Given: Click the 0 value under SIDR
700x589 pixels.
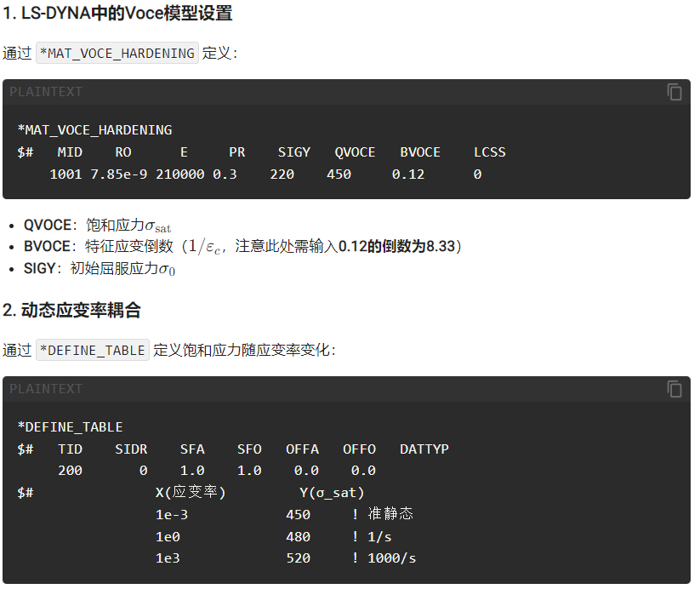Looking at the screenshot, I should pyautogui.click(x=143, y=471).
